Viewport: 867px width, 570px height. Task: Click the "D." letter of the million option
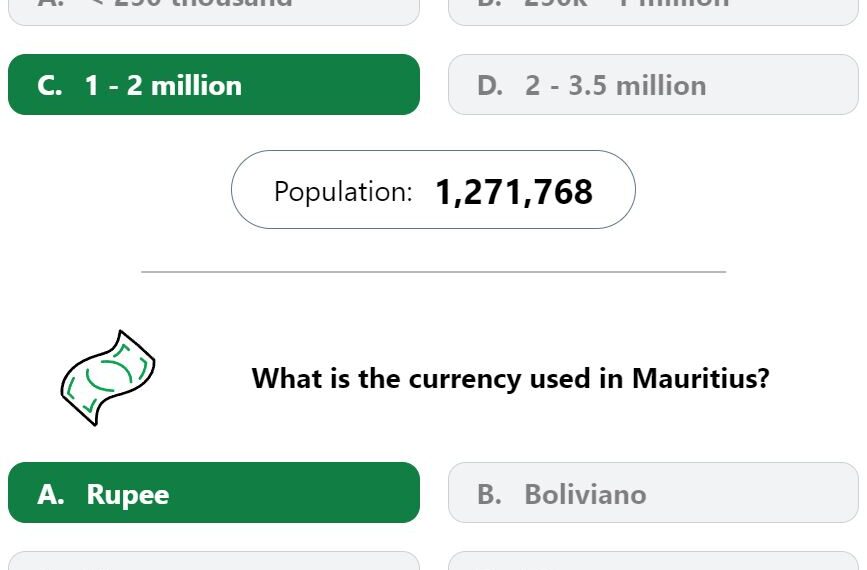click(490, 86)
